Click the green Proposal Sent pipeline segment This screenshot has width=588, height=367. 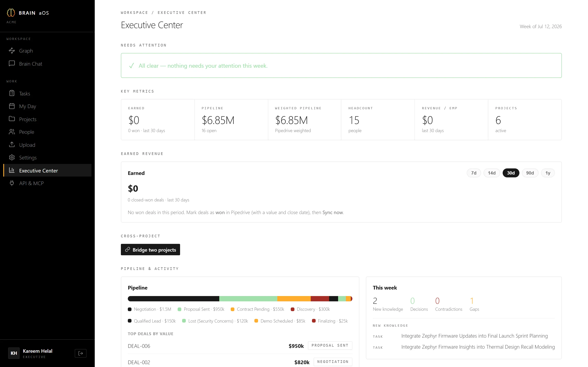[x=248, y=299]
